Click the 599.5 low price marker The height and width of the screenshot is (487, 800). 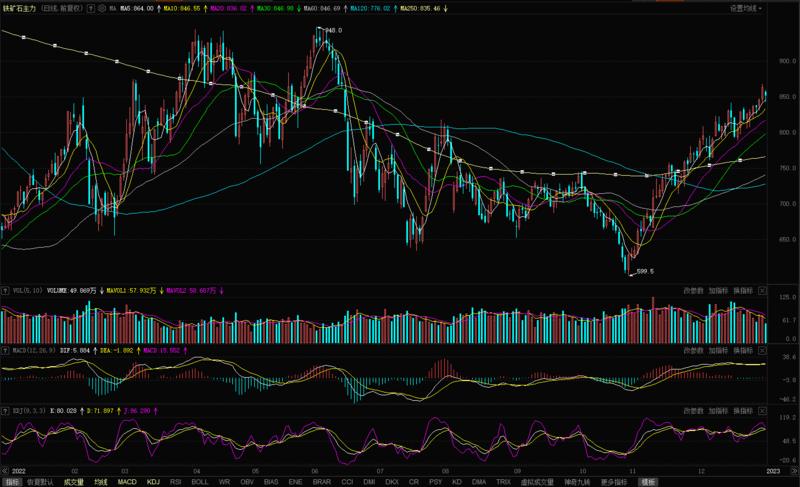click(645, 271)
